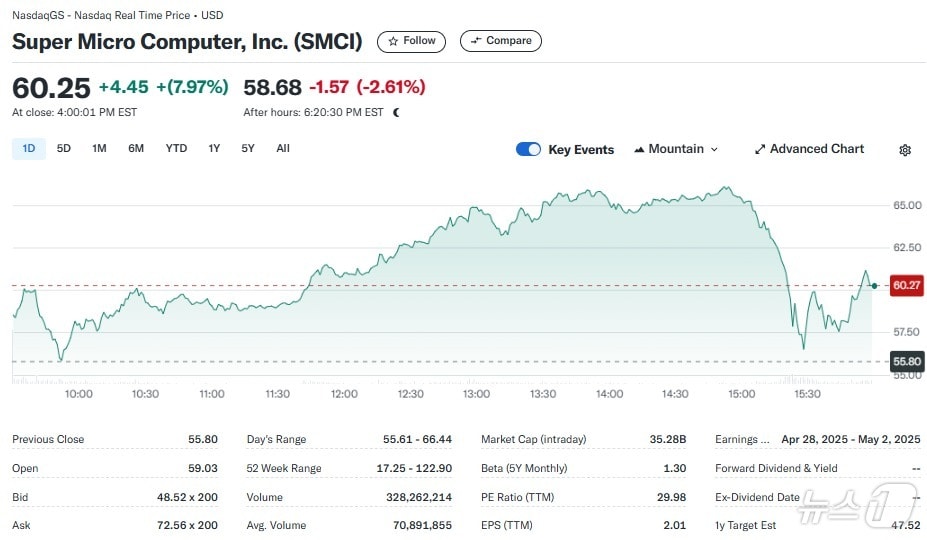Select the 5D time range tab
927x540 pixels.
[64, 149]
